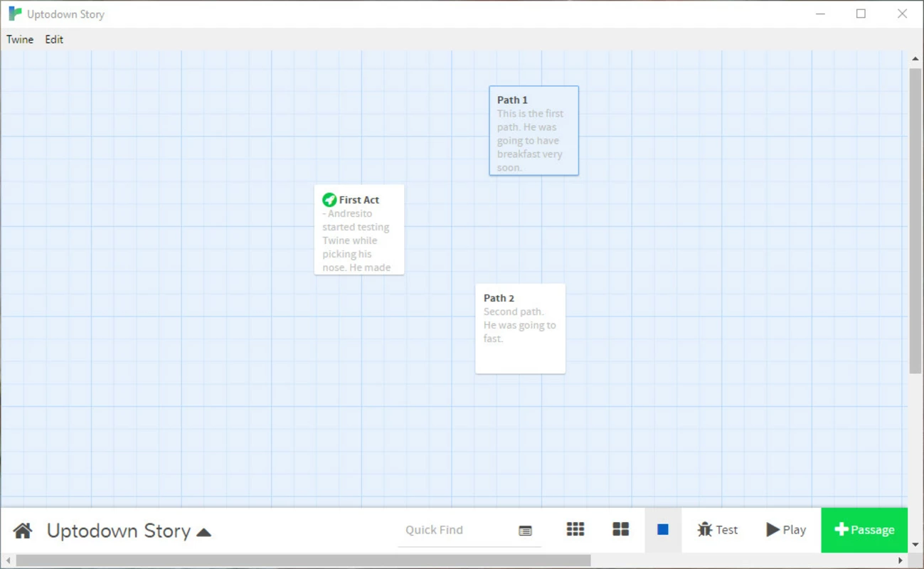
Task: Expand the story menu arrow
Action: coord(204,532)
